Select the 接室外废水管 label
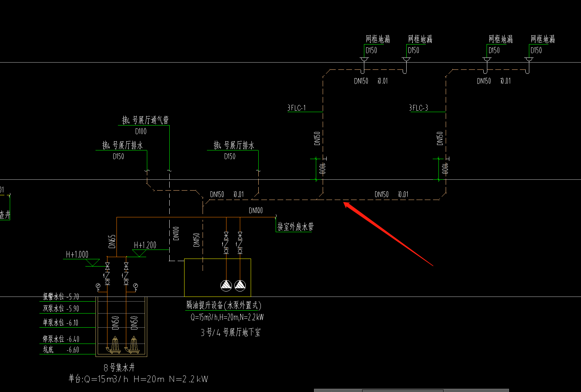 point(295,227)
